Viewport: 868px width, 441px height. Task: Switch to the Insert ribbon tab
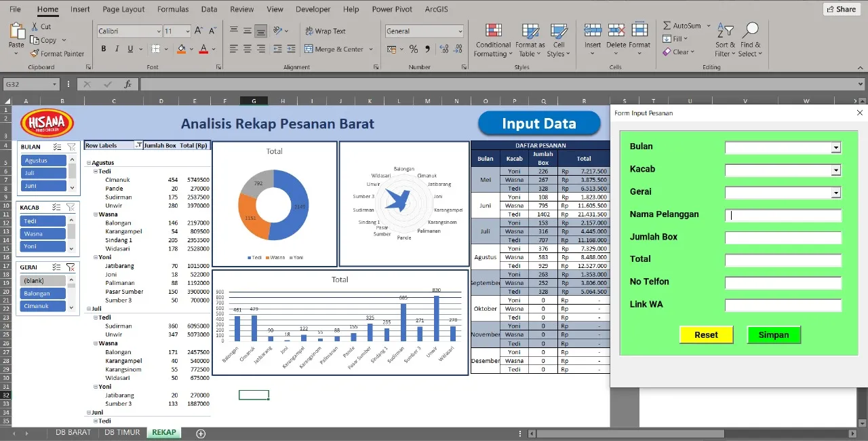click(80, 9)
